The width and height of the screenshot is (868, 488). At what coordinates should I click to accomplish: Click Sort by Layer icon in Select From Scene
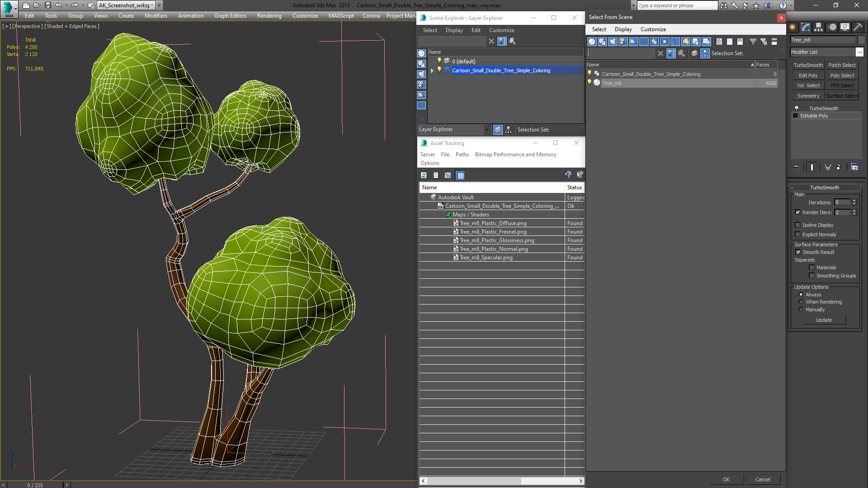(694, 53)
